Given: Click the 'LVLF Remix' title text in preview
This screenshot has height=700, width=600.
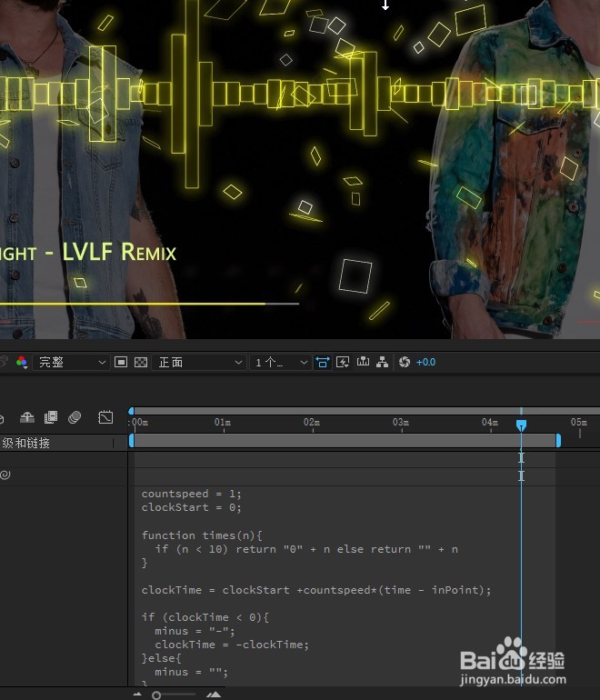Looking at the screenshot, I should tap(119, 252).
